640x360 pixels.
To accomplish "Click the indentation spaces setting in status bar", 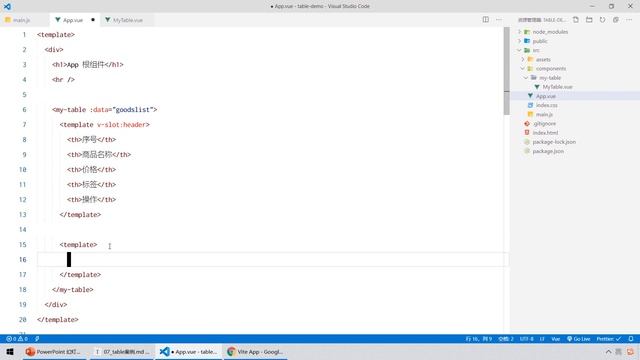I will point(506,339).
